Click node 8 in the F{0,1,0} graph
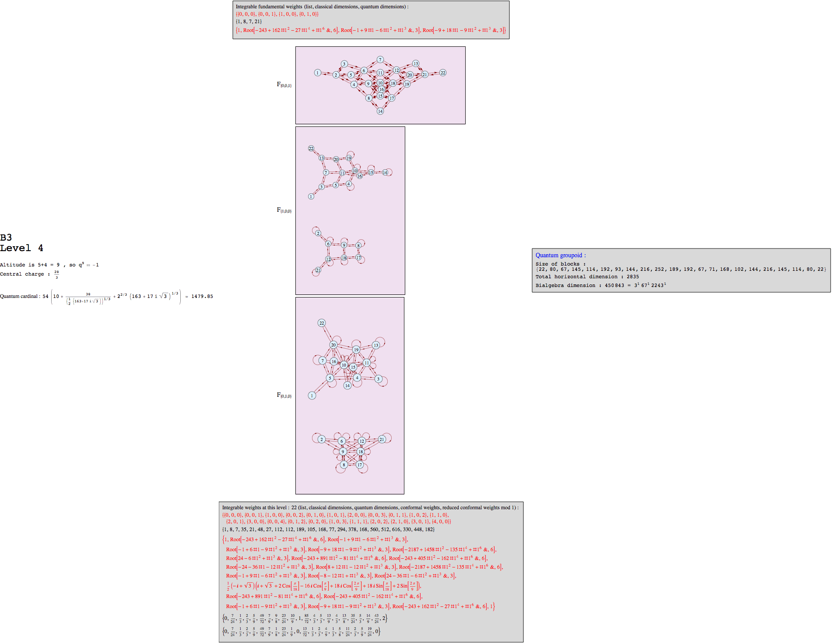Image resolution: width=835 pixels, height=644 pixels. tap(344, 465)
